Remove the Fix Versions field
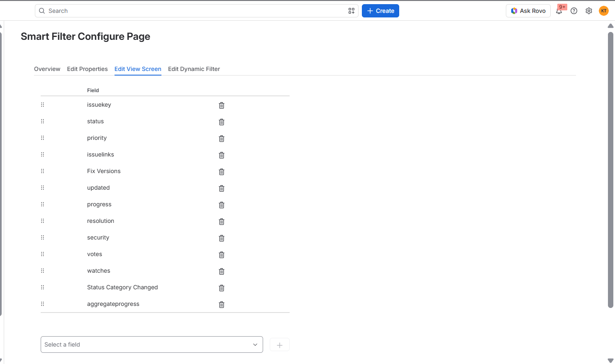The height and width of the screenshot is (364, 615). (222, 172)
